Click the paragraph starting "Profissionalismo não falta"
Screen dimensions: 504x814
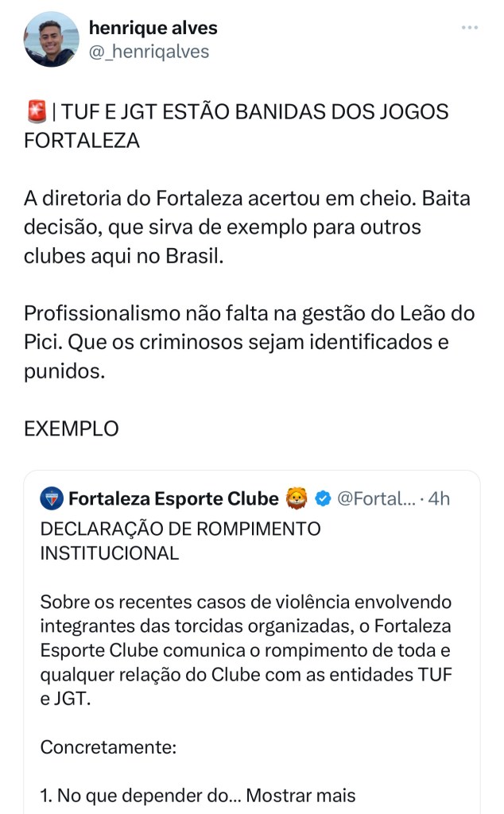(x=249, y=342)
